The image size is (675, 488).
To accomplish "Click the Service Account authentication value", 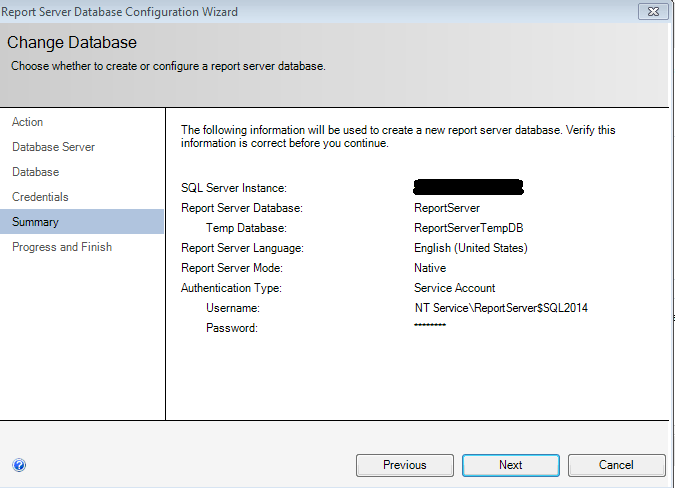I will point(453,288).
